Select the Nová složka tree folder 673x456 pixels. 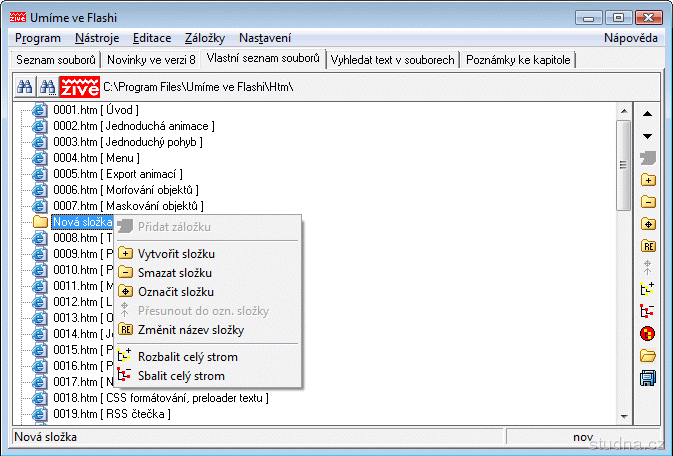[82, 222]
